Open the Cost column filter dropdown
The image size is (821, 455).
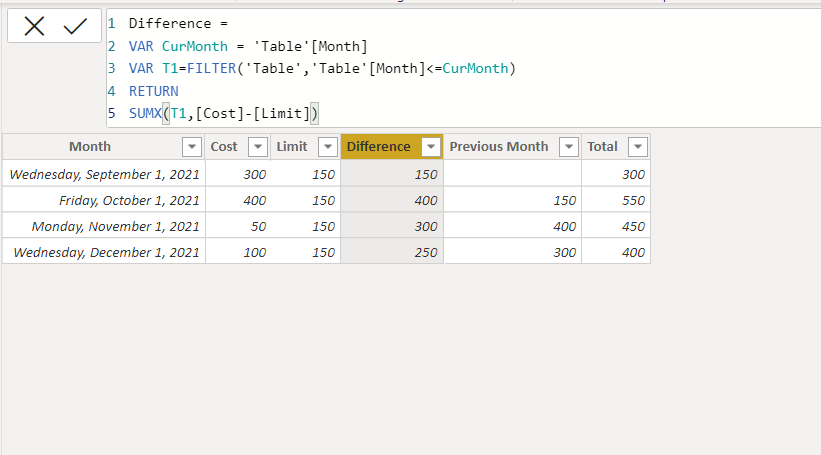258,147
